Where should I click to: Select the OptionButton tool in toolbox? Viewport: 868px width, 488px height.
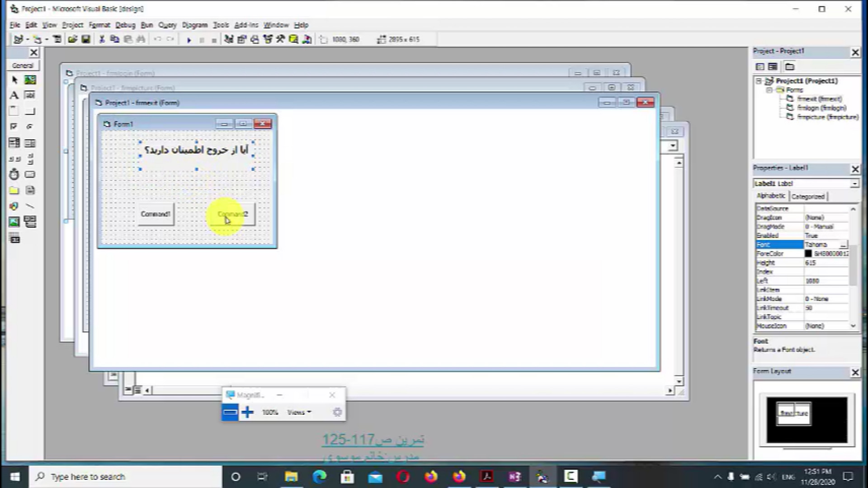click(30, 127)
